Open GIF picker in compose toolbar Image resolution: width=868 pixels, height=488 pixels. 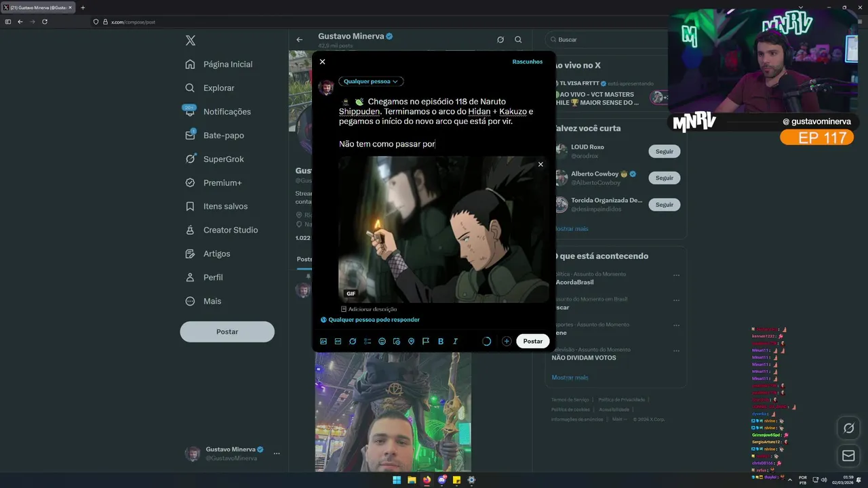[338, 342]
